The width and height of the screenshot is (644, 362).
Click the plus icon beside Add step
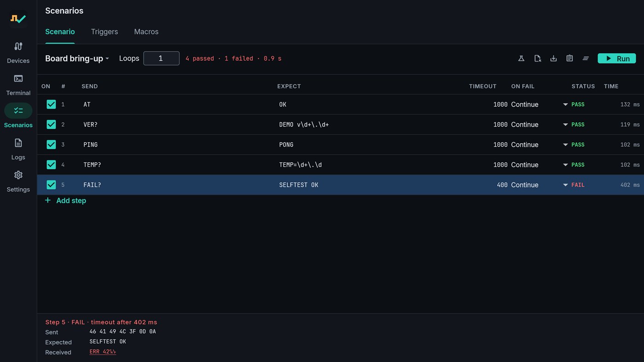(x=48, y=201)
